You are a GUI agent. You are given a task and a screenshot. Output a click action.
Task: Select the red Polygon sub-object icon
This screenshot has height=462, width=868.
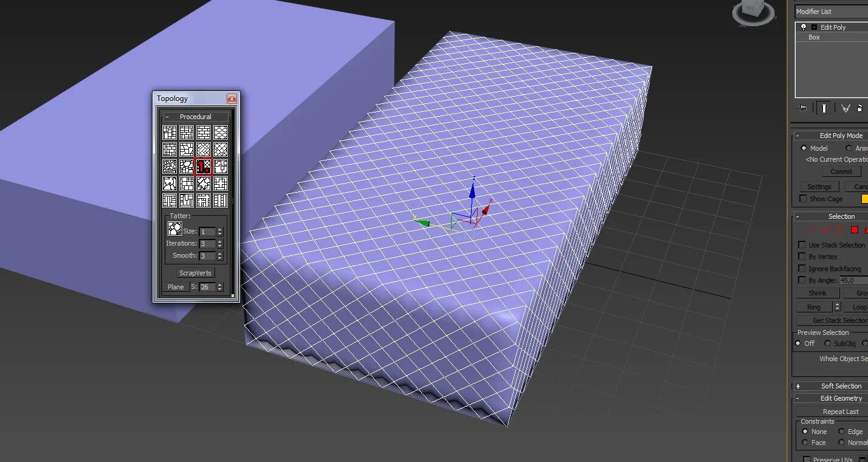coord(855,230)
